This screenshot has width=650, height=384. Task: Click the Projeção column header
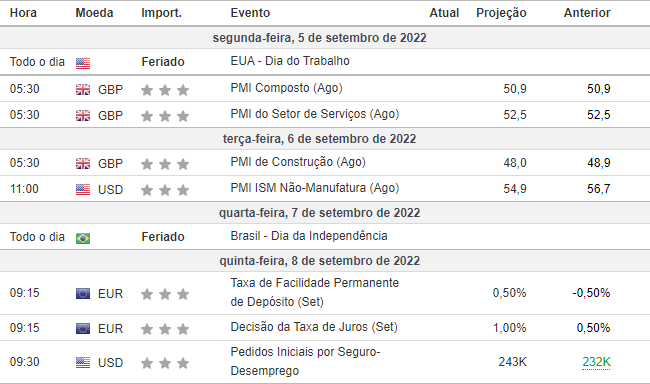click(x=501, y=13)
